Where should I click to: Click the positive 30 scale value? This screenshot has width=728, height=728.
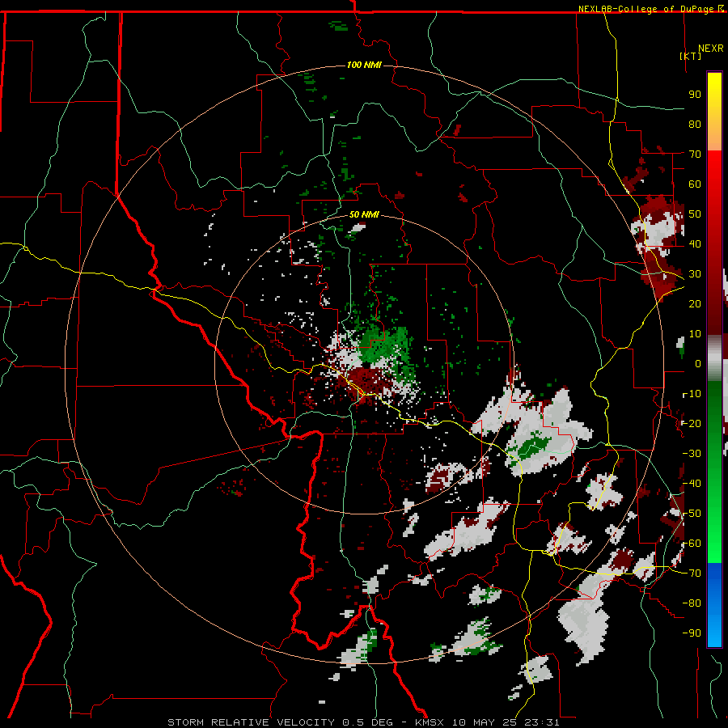pyautogui.click(x=695, y=274)
